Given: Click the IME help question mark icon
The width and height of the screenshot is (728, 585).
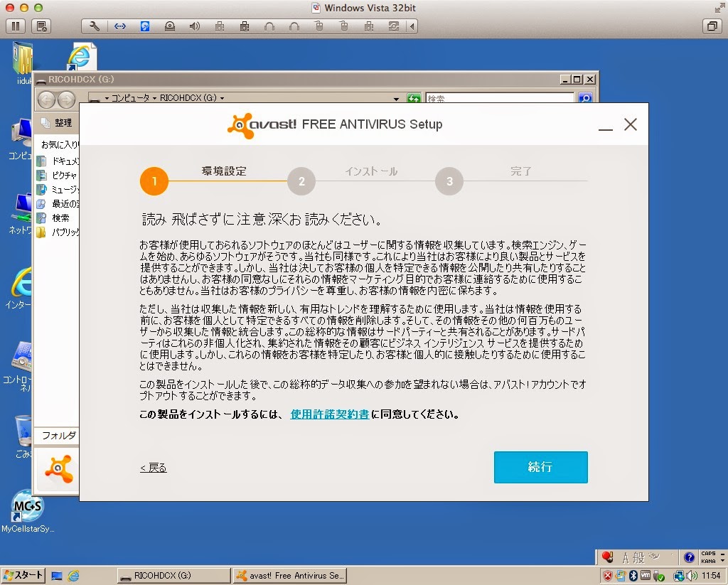Looking at the screenshot, I should point(689,557).
